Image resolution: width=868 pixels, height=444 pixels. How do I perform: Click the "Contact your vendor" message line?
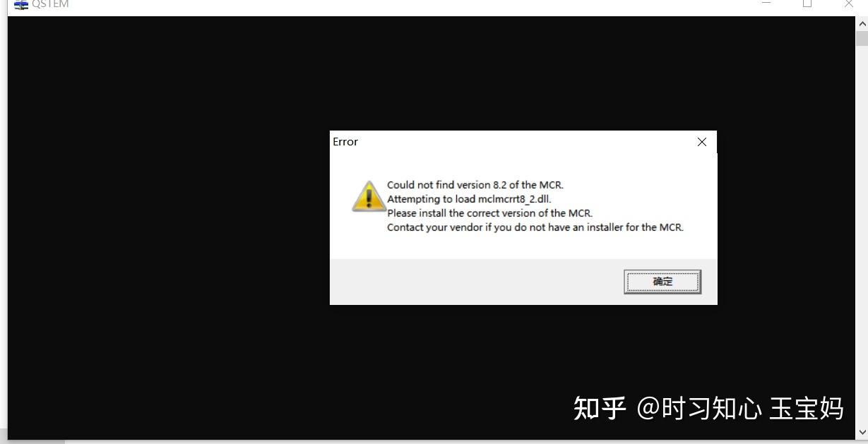coord(535,227)
